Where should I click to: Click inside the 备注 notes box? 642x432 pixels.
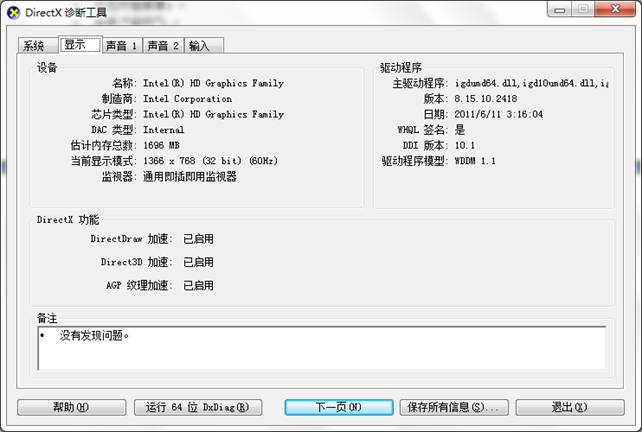[x=322, y=348]
